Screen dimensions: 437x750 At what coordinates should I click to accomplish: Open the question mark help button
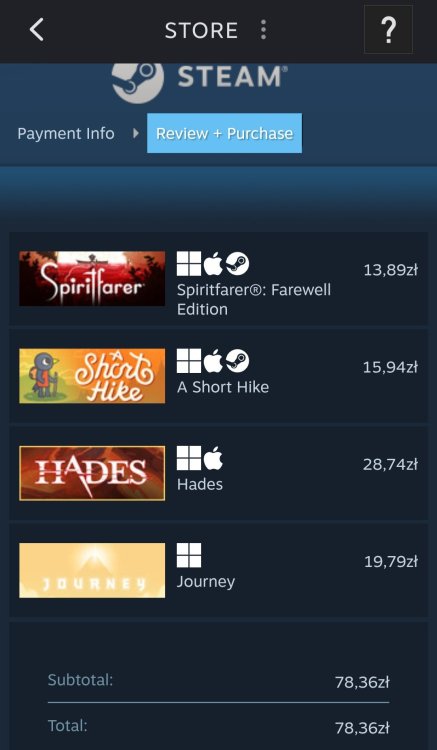[388, 30]
